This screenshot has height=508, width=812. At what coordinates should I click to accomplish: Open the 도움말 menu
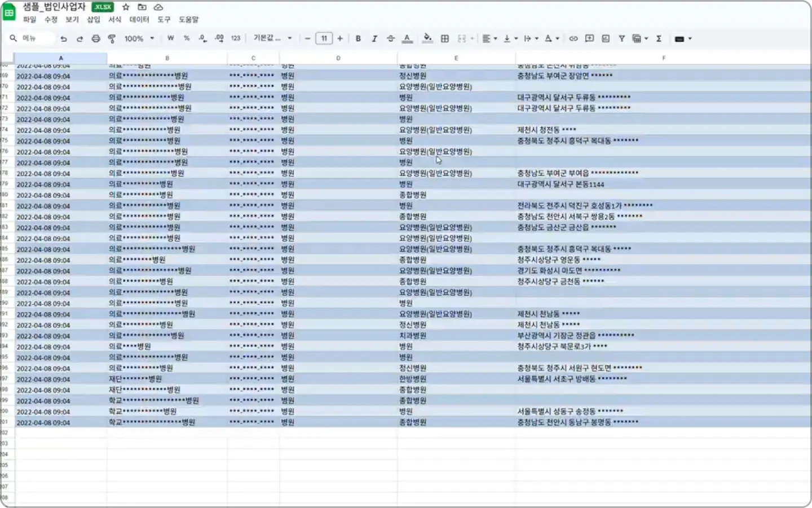[188, 20]
